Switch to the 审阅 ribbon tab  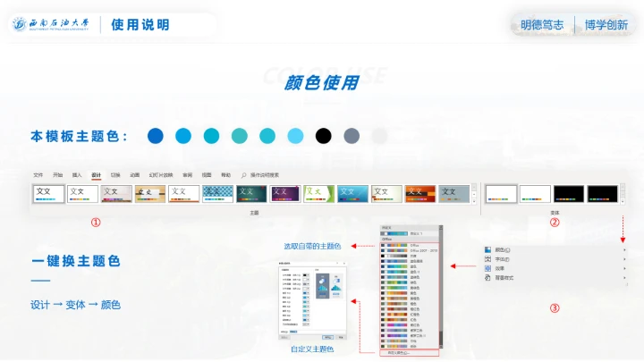click(x=187, y=175)
